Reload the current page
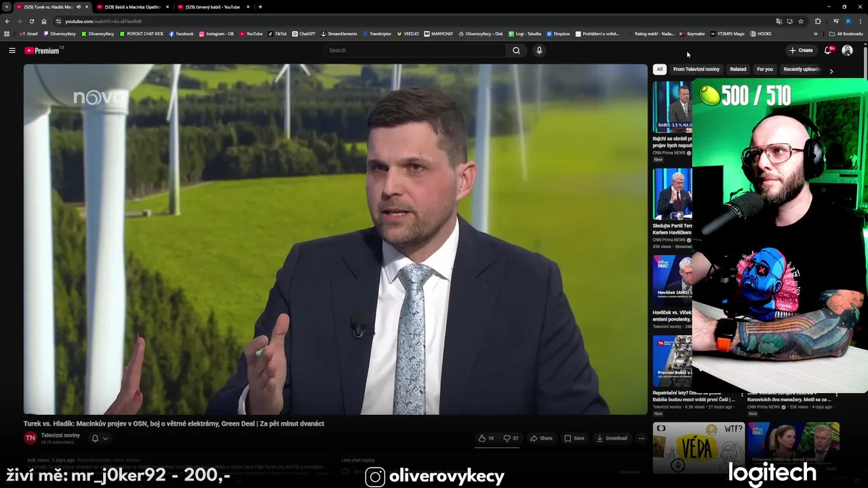This screenshot has height=488, width=868. (32, 21)
